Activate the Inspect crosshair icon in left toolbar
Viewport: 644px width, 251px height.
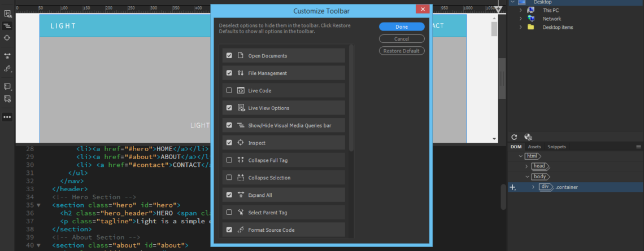click(7, 38)
